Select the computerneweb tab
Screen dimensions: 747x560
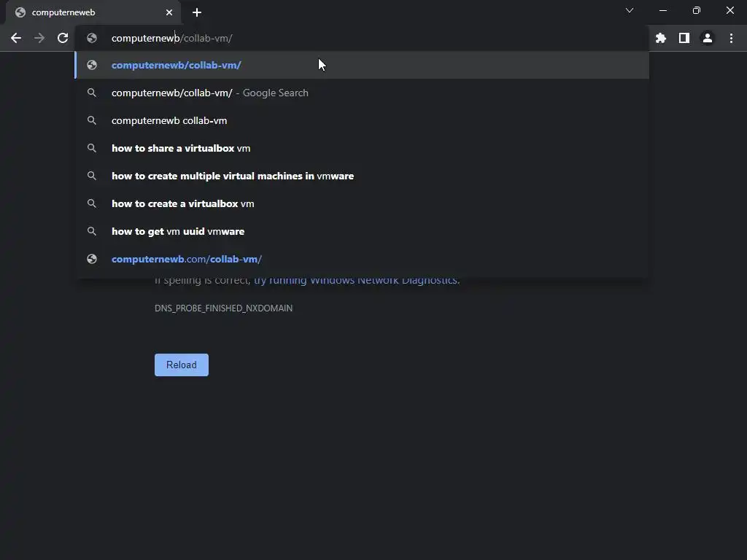(x=93, y=12)
